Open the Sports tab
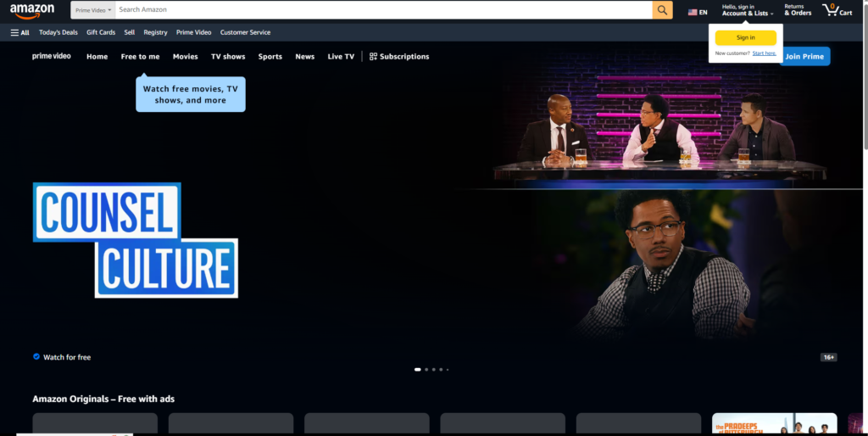868x436 pixels. [x=270, y=57]
